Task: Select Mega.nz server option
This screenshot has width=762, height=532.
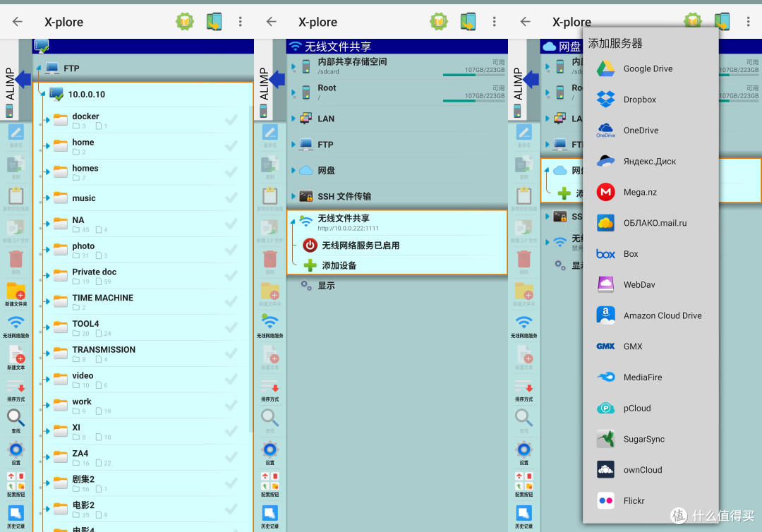Action: tap(651, 192)
